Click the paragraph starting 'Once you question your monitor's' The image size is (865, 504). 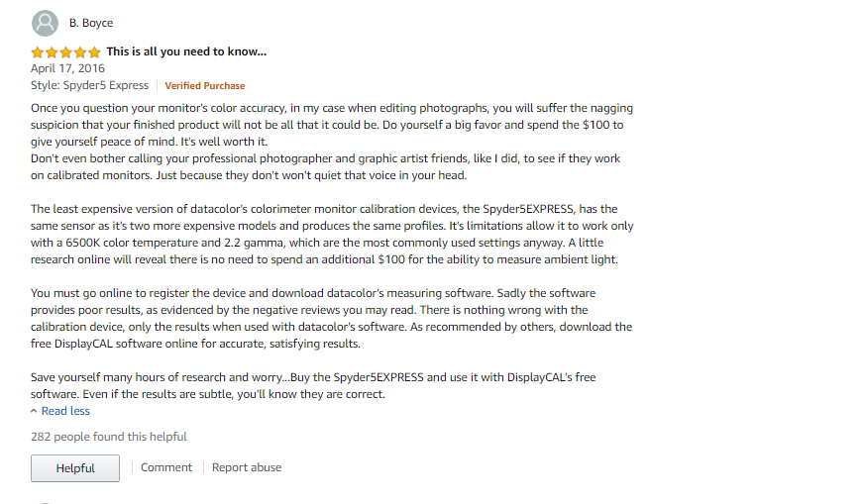coord(332,142)
